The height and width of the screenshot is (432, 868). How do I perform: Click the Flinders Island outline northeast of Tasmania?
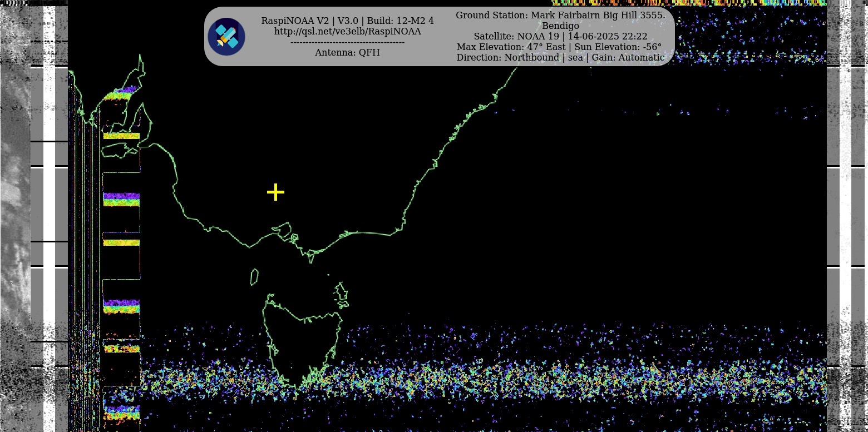pyautogui.click(x=342, y=293)
